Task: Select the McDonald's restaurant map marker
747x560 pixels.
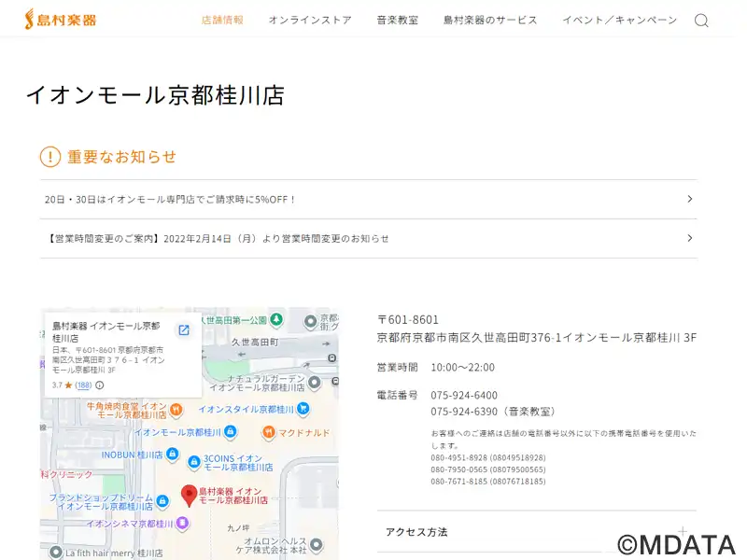Action: click(268, 432)
